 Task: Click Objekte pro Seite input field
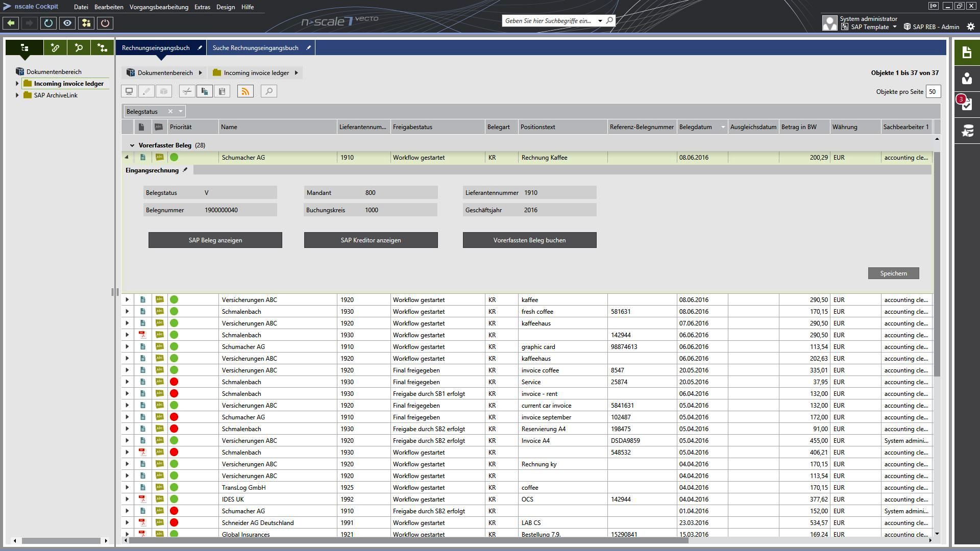(933, 91)
